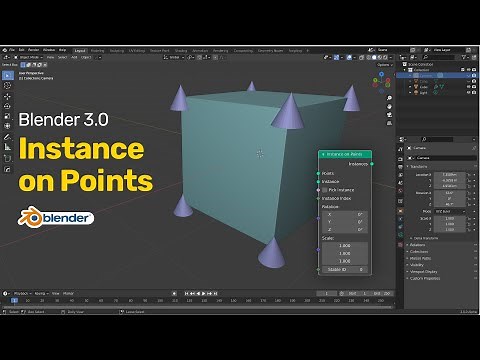
Task: Open the Scene properties tab
Action: tap(400, 183)
